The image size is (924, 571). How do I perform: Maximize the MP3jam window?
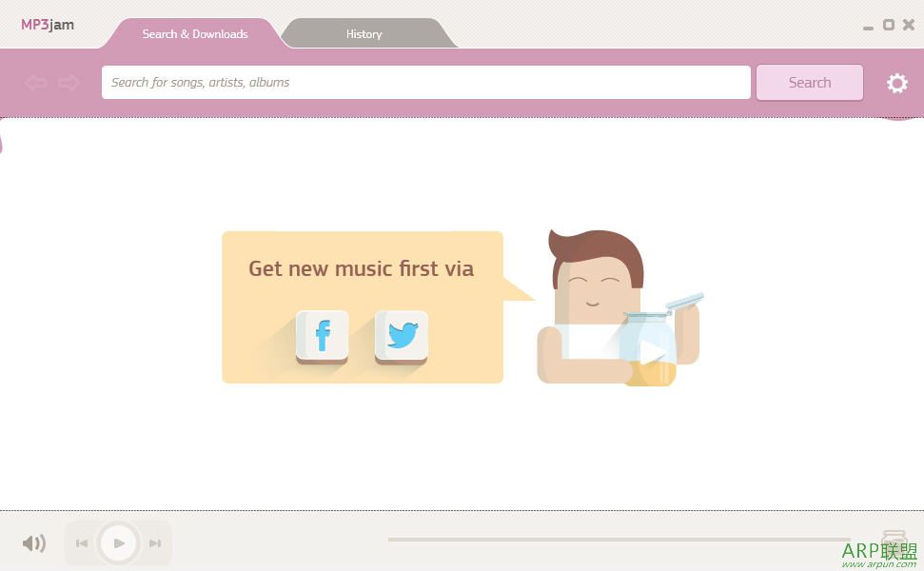click(x=889, y=25)
